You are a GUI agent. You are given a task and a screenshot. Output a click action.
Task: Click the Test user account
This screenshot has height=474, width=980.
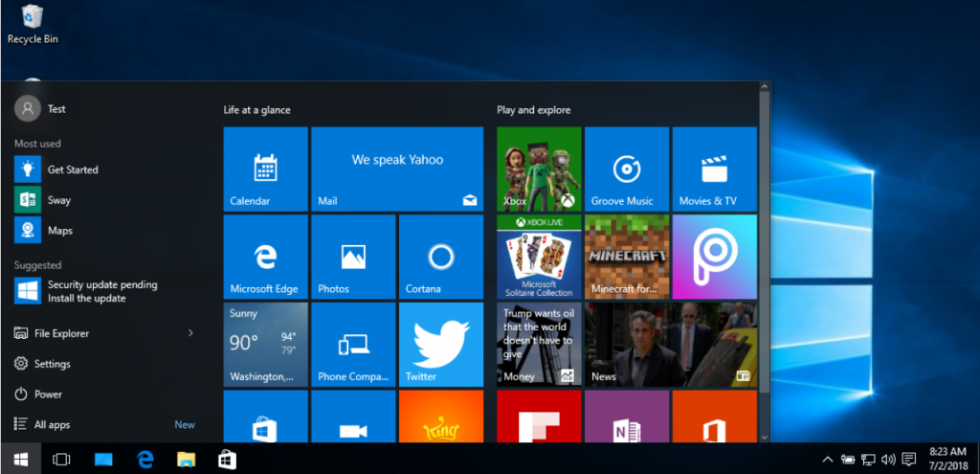coord(40,109)
